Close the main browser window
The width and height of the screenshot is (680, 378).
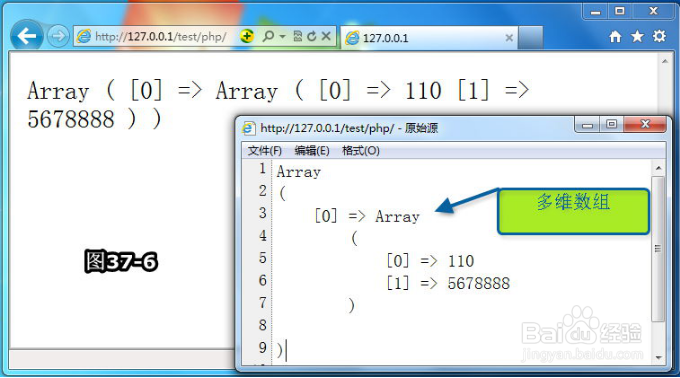[654, 11]
